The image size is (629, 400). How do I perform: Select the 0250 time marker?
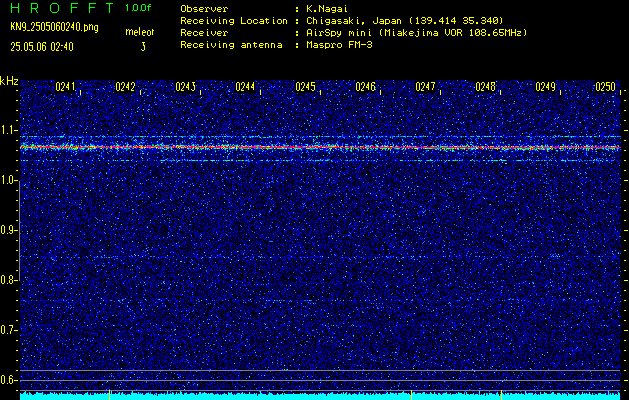[605, 87]
